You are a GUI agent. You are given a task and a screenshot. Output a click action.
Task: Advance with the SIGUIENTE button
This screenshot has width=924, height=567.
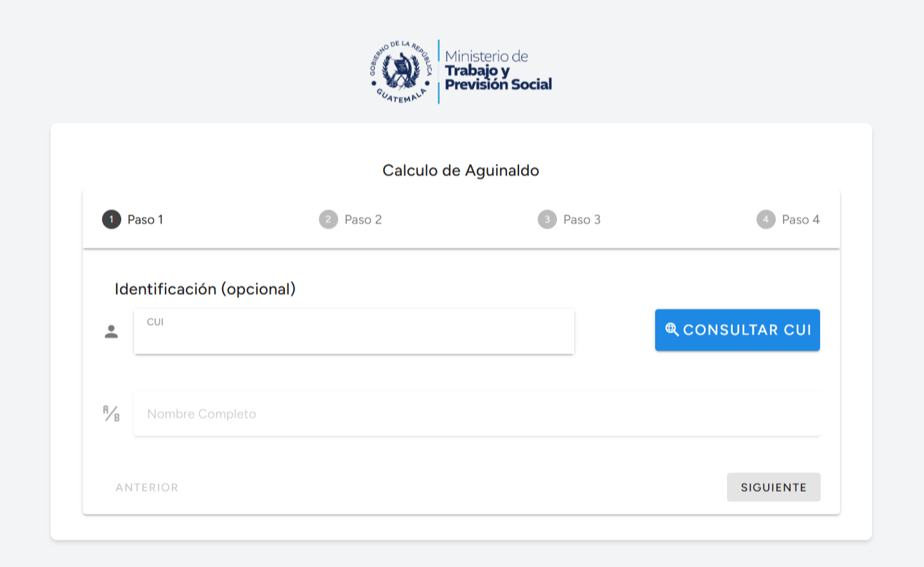click(773, 487)
